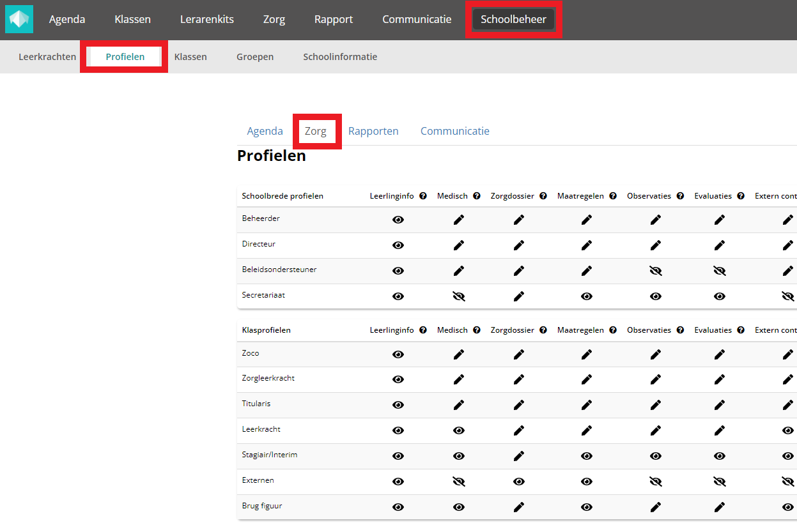Click the app logo in top-left corner
797x532 pixels.
pyautogui.click(x=19, y=19)
